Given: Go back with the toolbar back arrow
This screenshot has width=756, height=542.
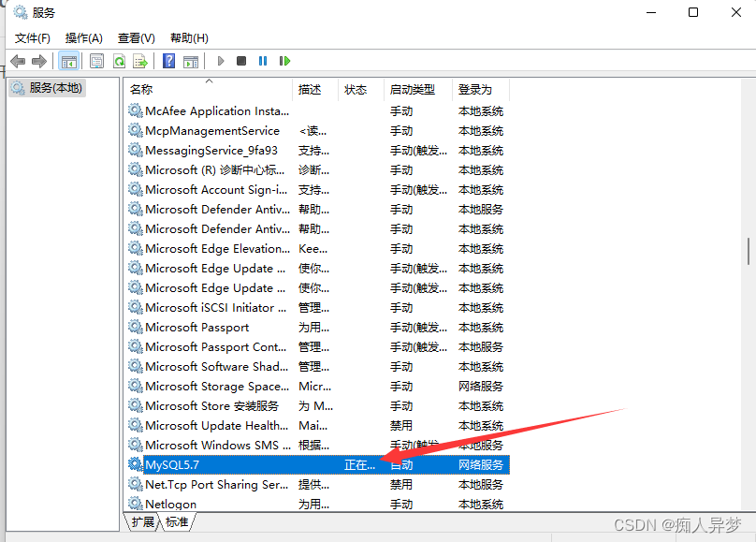Looking at the screenshot, I should (x=18, y=61).
